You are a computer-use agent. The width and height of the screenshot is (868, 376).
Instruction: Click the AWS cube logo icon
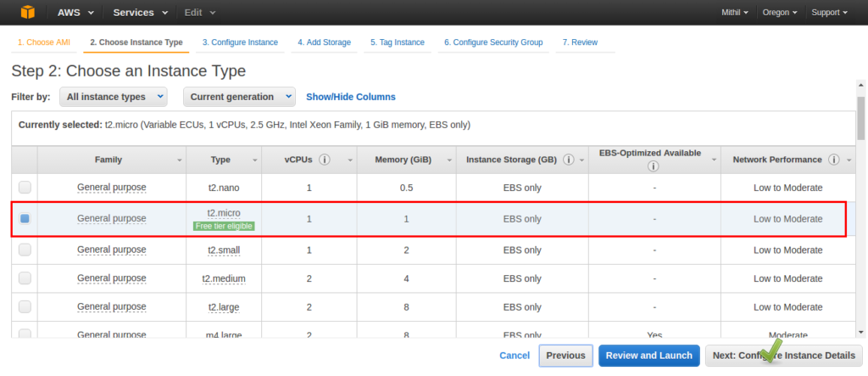(27, 12)
